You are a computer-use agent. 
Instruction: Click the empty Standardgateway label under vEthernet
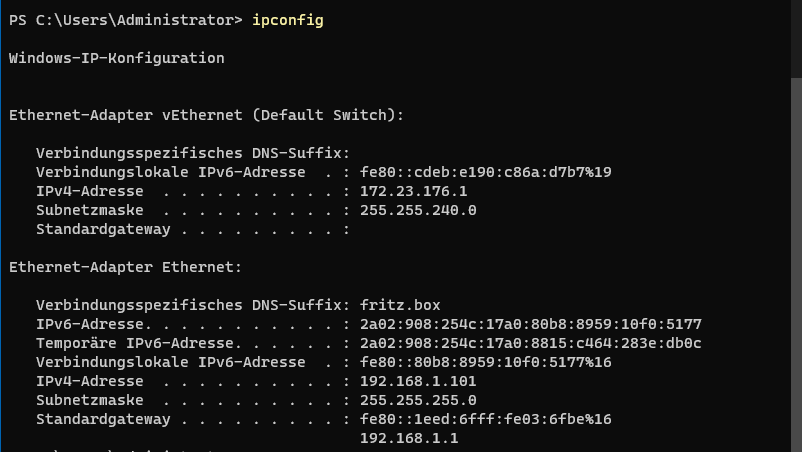(x=103, y=229)
